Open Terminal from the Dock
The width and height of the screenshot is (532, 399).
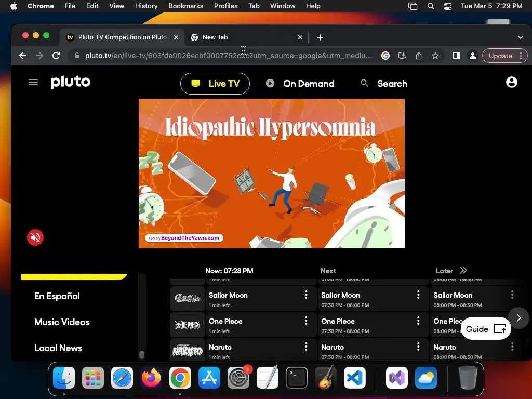click(x=297, y=378)
